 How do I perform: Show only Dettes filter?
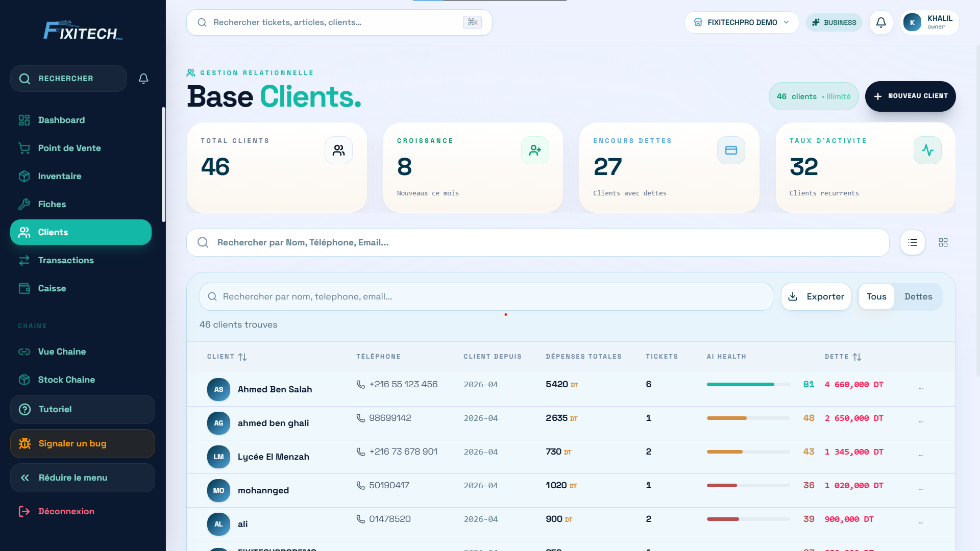918,296
